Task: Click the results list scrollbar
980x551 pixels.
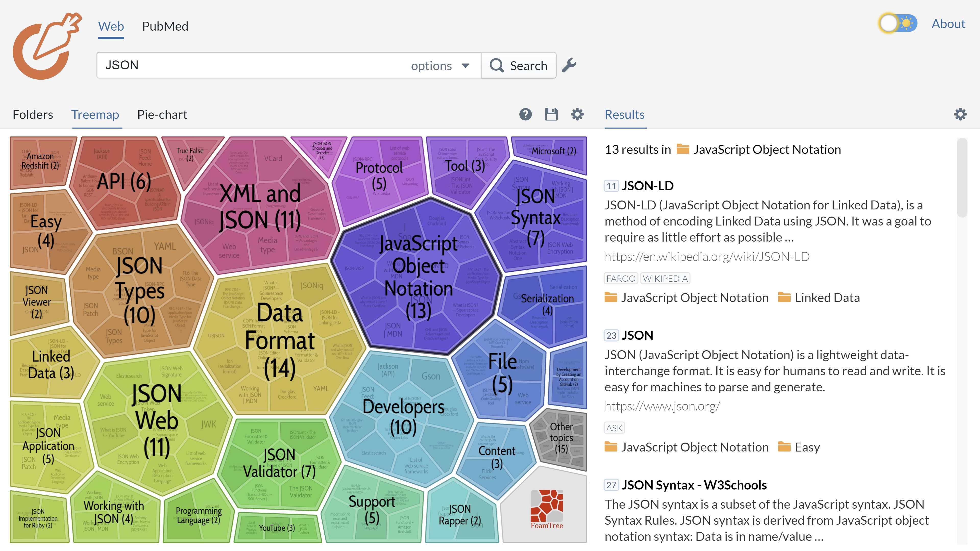Action: point(962,179)
